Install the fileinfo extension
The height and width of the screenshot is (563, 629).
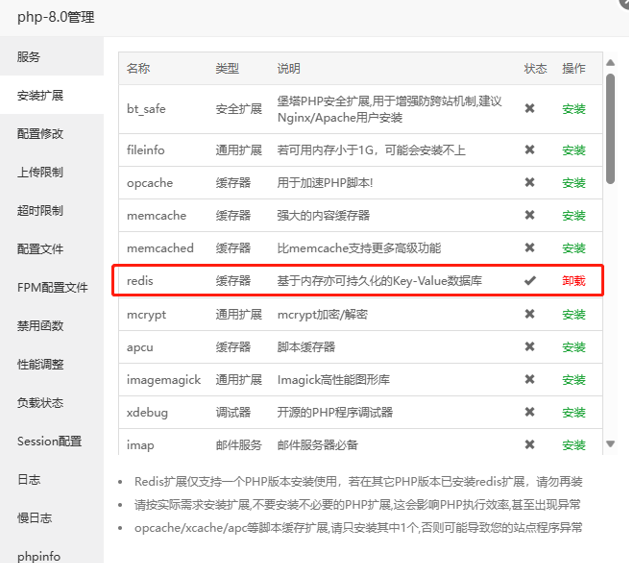click(x=574, y=150)
